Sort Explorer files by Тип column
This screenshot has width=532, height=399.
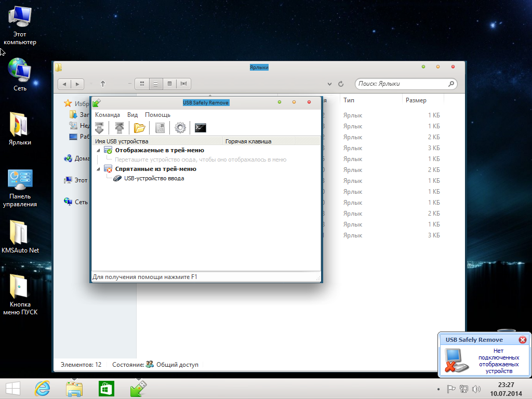pos(371,100)
